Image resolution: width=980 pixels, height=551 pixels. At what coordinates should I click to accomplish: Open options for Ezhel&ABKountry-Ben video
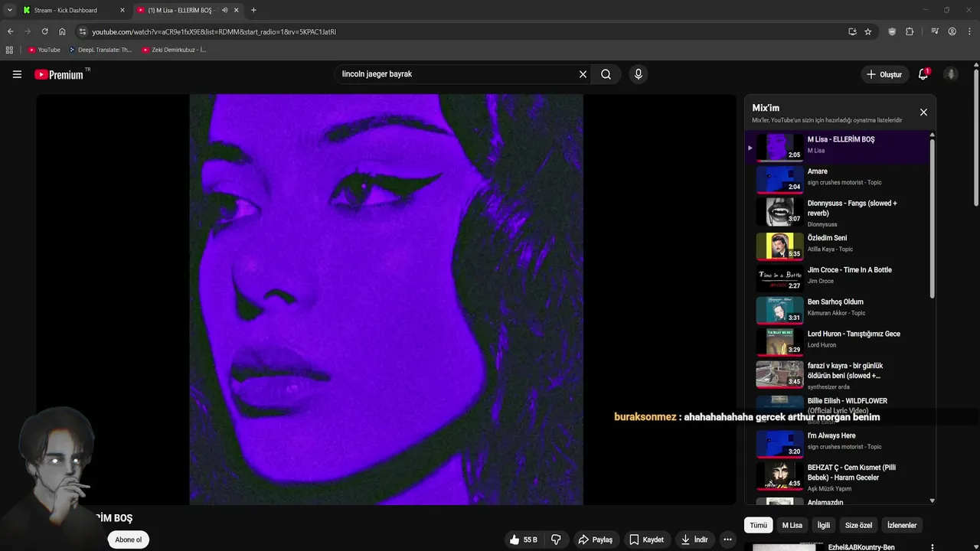(x=932, y=547)
